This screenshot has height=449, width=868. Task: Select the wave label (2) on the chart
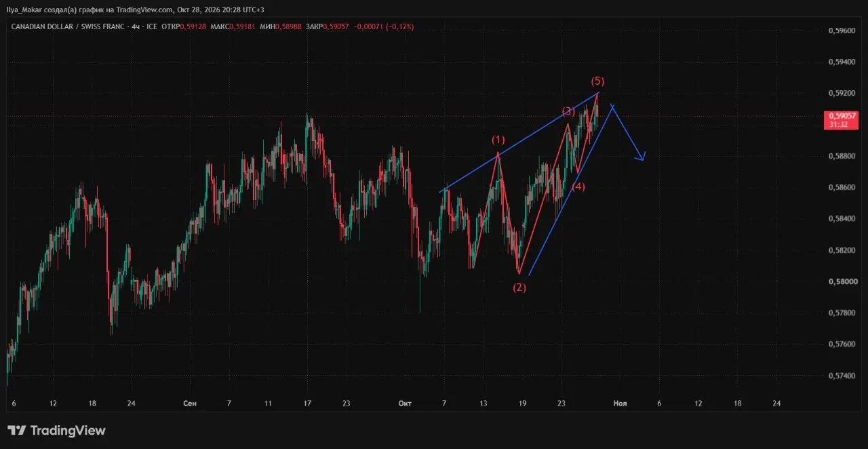click(519, 287)
